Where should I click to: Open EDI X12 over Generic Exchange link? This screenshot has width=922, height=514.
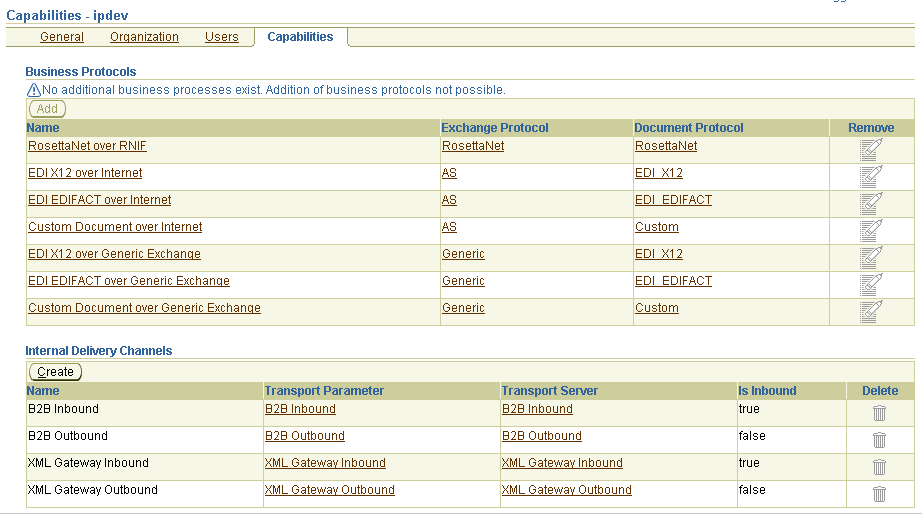click(114, 254)
